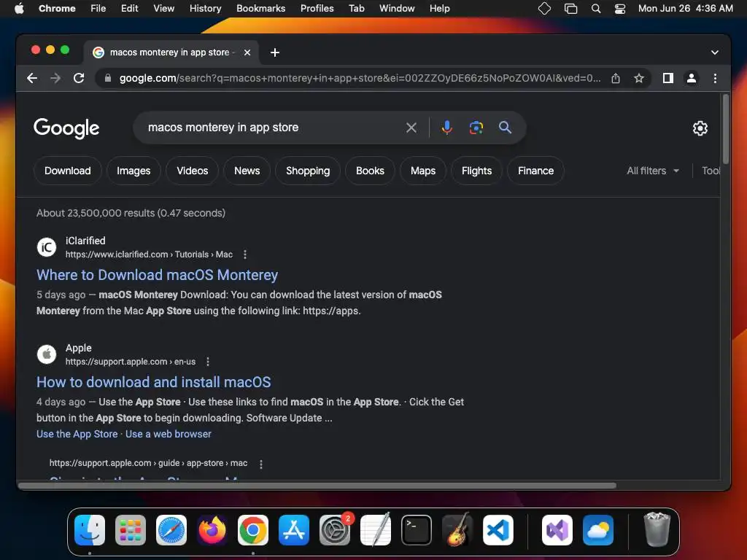Viewport: 747px width, 560px height.
Task: Submit search with magnifier icon
Action: (505, 128)
